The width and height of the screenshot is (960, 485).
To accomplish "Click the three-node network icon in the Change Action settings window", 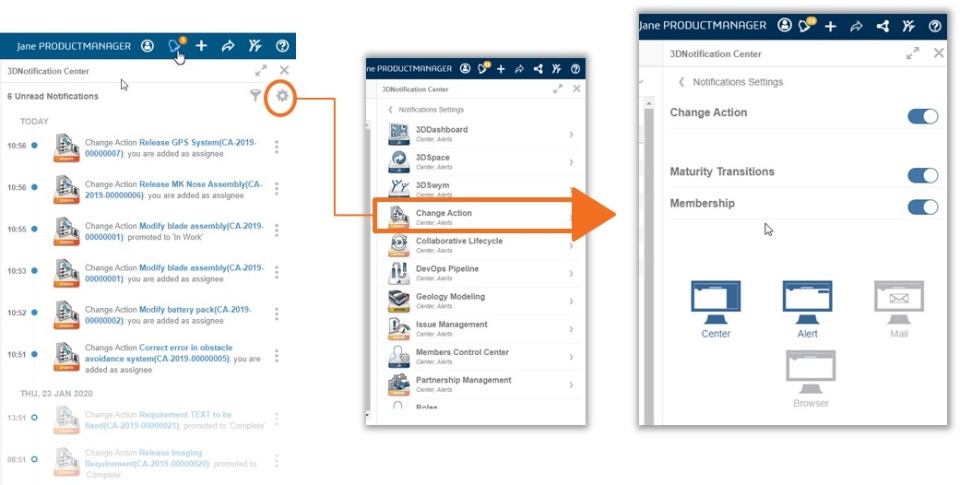I will click(x=882, y=26).
